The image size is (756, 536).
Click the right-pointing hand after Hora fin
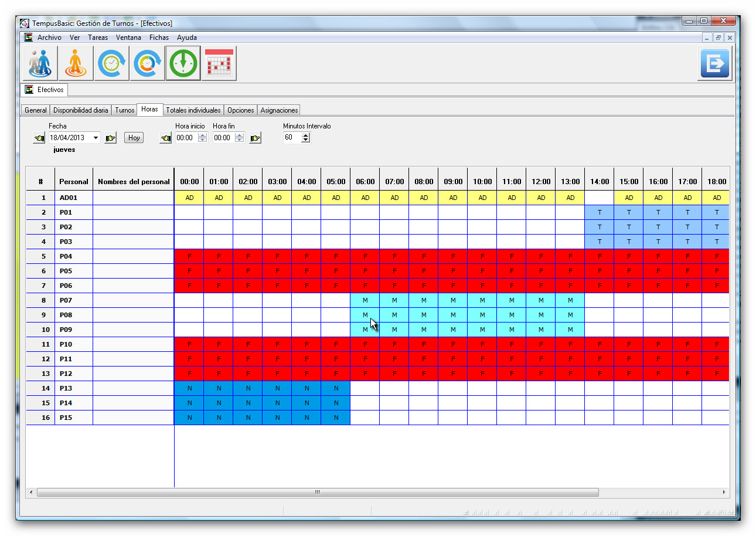255,138
